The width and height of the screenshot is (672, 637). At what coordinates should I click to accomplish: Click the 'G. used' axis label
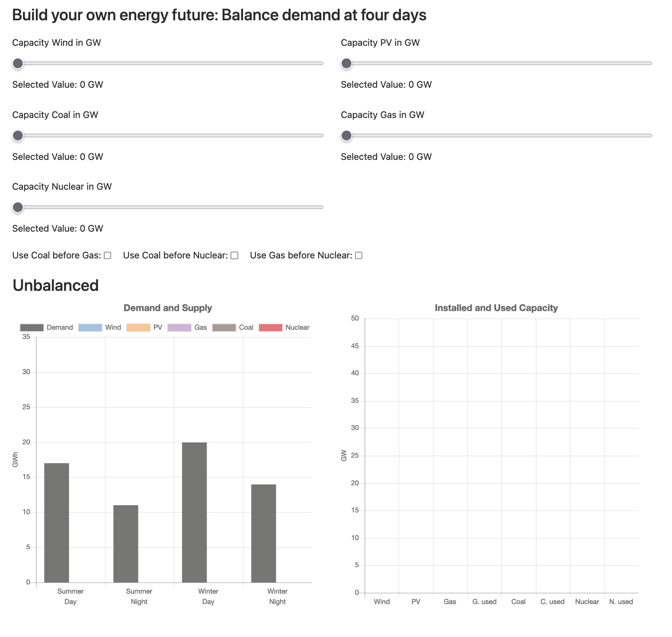click(484, 602)
